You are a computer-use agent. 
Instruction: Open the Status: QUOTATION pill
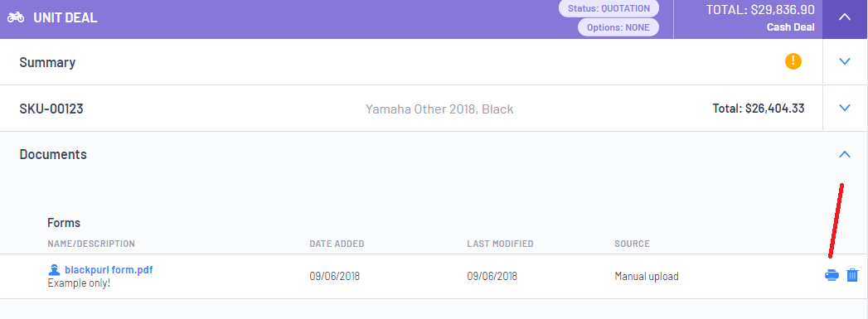click(609, 8)
